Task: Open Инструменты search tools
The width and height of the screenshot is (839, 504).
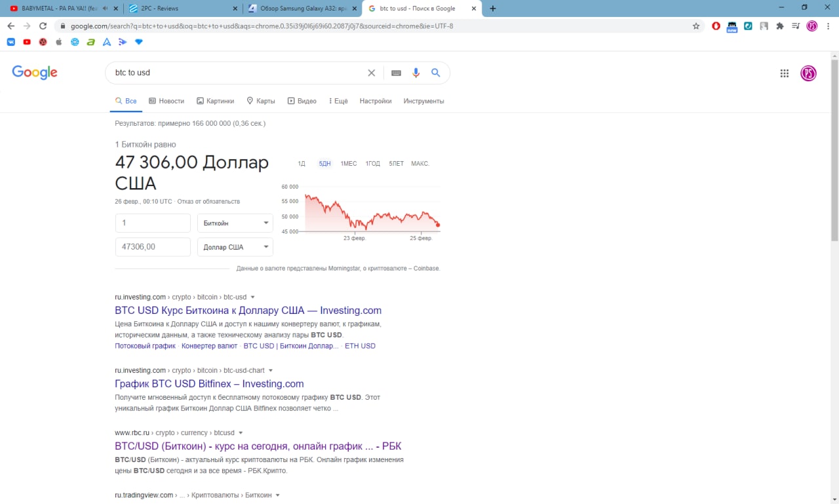Action: (423, 101)
